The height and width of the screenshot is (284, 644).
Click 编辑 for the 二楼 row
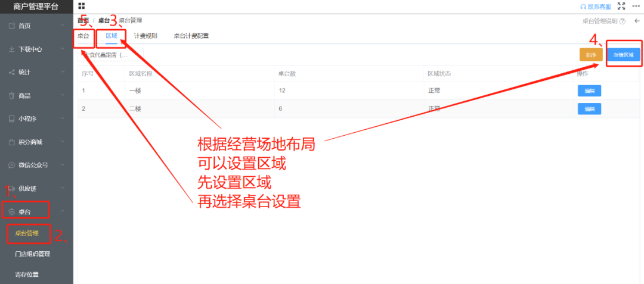coord(589,108)
